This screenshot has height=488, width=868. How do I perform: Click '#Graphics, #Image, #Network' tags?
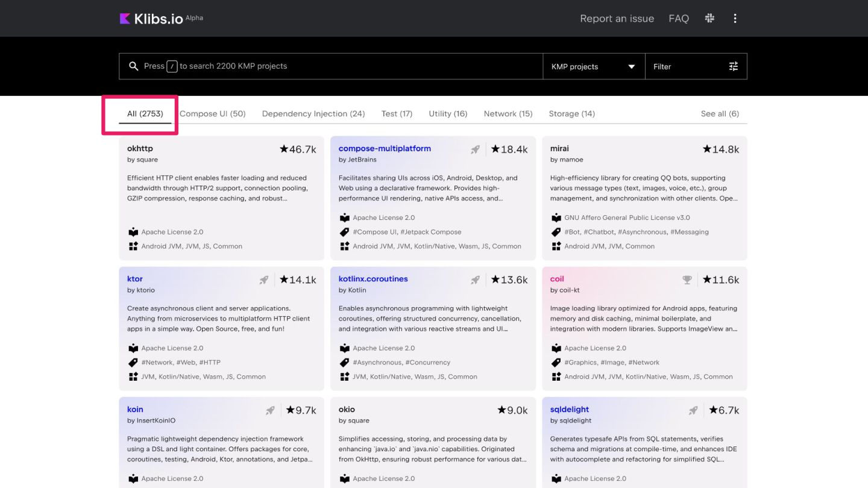click(612, 363)
